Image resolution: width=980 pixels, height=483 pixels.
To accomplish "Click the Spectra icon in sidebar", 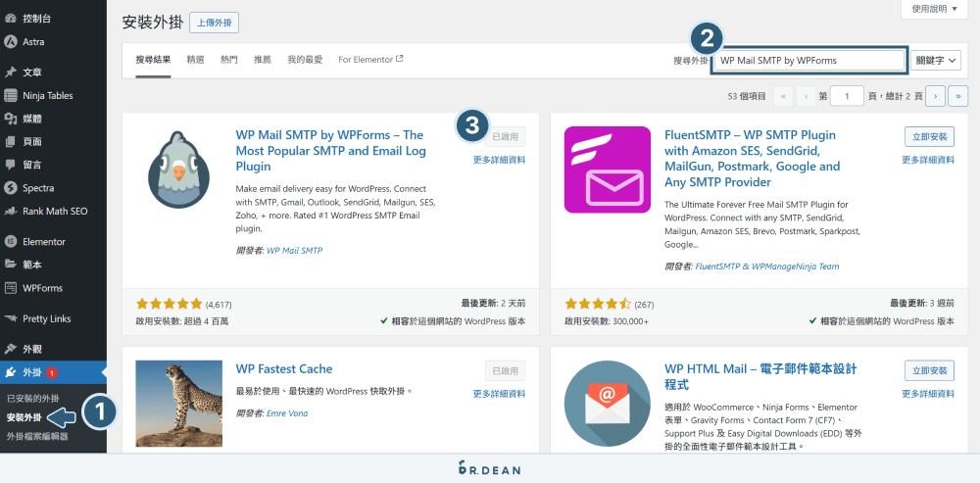I will click(x=10, y=188).
